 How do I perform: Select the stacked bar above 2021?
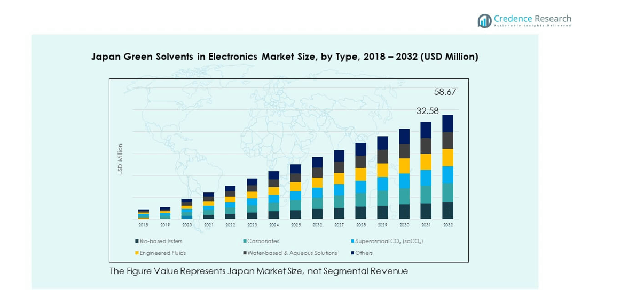pyautogui.click(x=208, y=206)
